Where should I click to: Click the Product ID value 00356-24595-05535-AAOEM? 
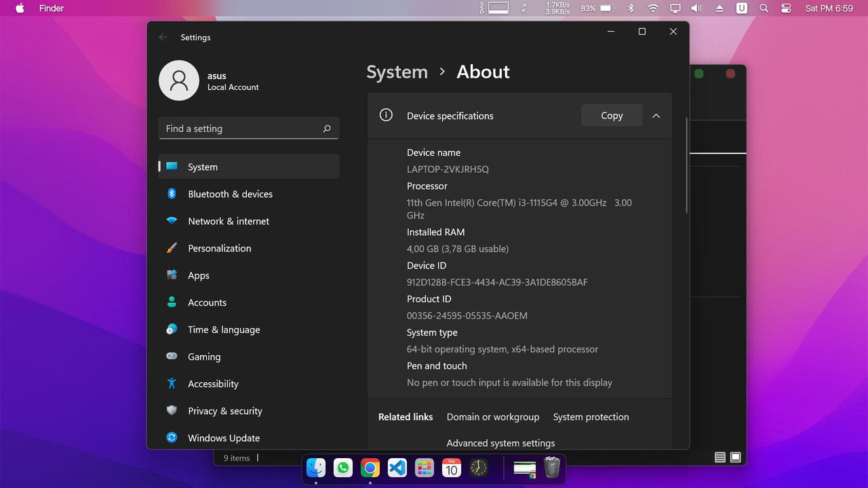tap(467, 316)
